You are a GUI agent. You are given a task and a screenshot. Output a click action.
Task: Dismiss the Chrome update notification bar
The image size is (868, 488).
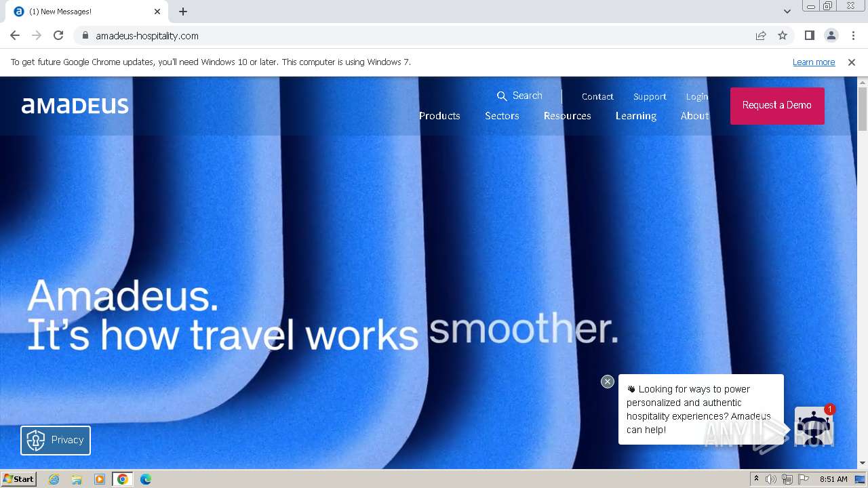[852, 62]
